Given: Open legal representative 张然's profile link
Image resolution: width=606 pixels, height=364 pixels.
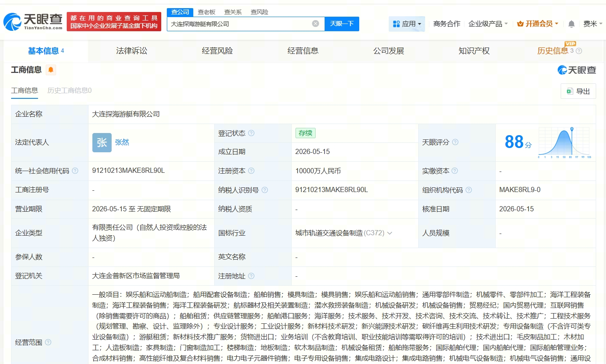Looking at the screenshot, I should click(122, 142).
